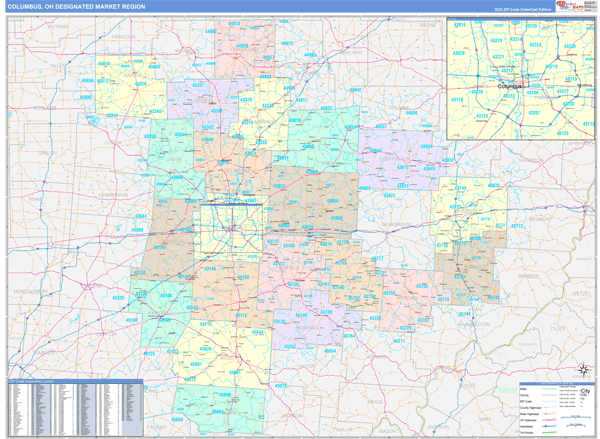This screenshot has width=600, height=439.
Task: Click the COSHOCTON county label
Action: pos(395,158)
